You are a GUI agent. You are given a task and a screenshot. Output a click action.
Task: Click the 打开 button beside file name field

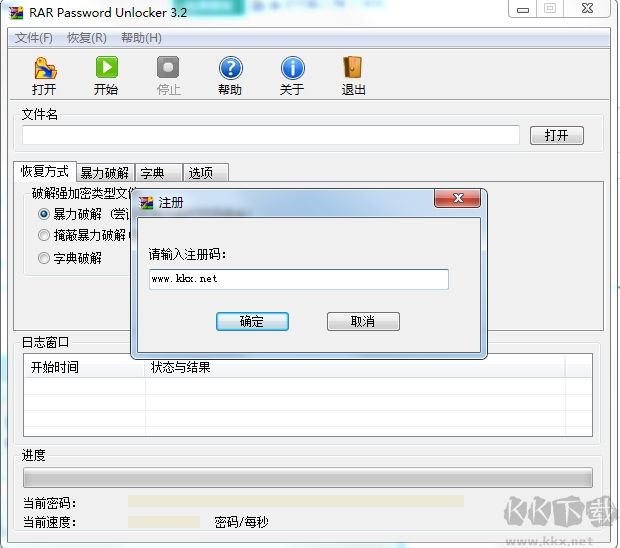coord(556,136)
